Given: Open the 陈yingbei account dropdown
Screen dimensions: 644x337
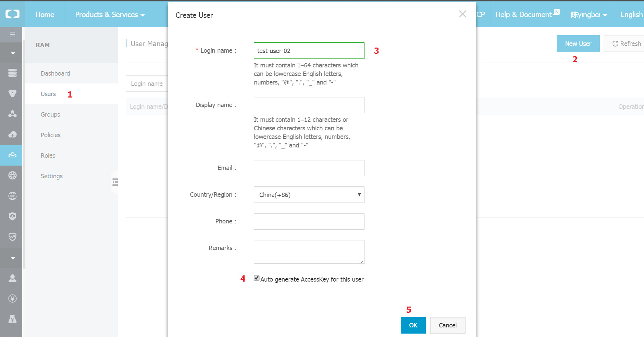Looking at the screenshot, I should (x=589, y=14).
